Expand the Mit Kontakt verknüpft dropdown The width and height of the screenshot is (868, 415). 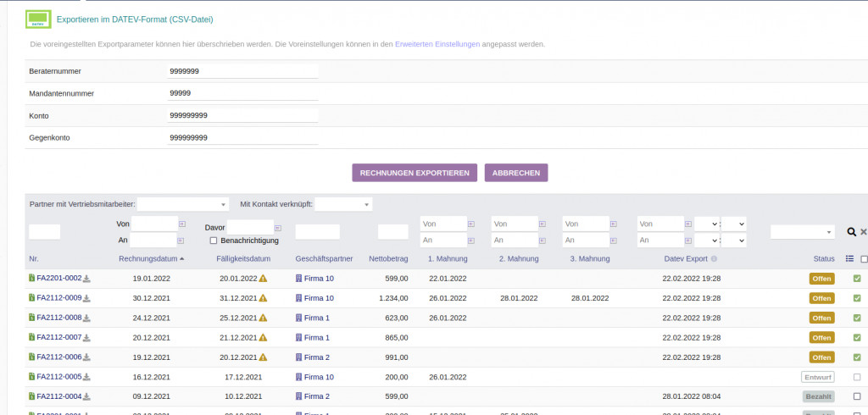click(343, 204)
